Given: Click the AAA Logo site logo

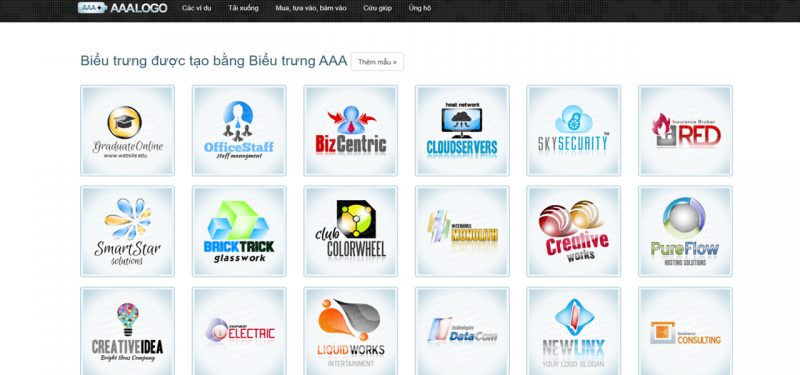Looking at the screenshot, I should click(122, 8).
